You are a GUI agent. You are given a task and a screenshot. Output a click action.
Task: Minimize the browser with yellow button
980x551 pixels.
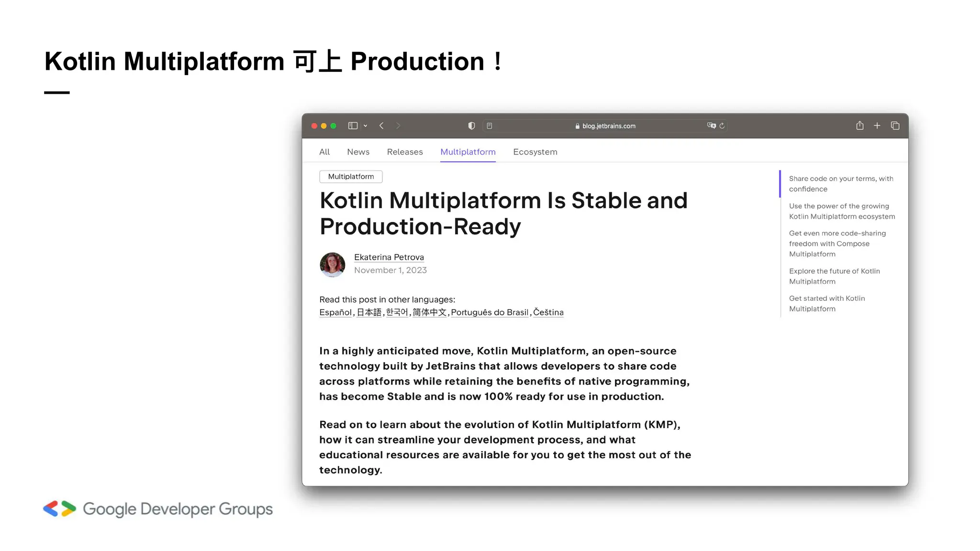(324, 126)
